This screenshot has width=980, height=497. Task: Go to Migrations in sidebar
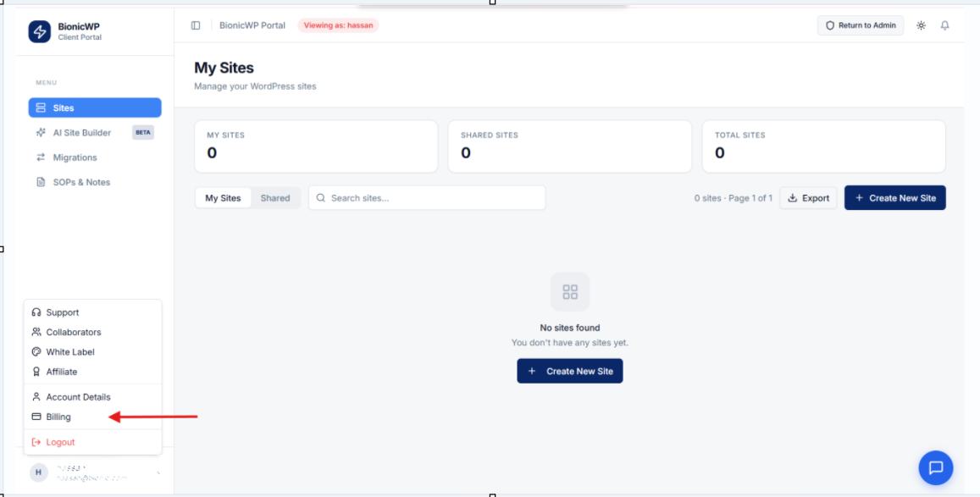[95, 157]
